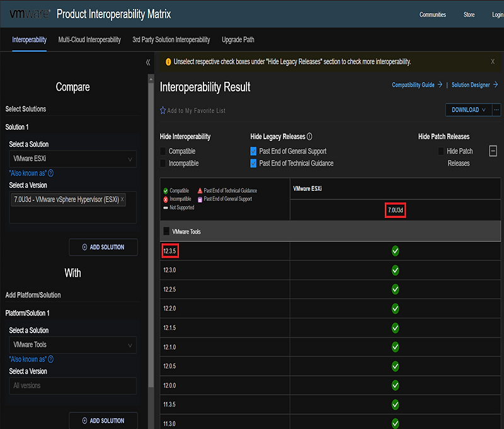Click the ADD SOLUTION button for Solution 1
Viewport: 504px width, 429px height.
coord(103,247)
